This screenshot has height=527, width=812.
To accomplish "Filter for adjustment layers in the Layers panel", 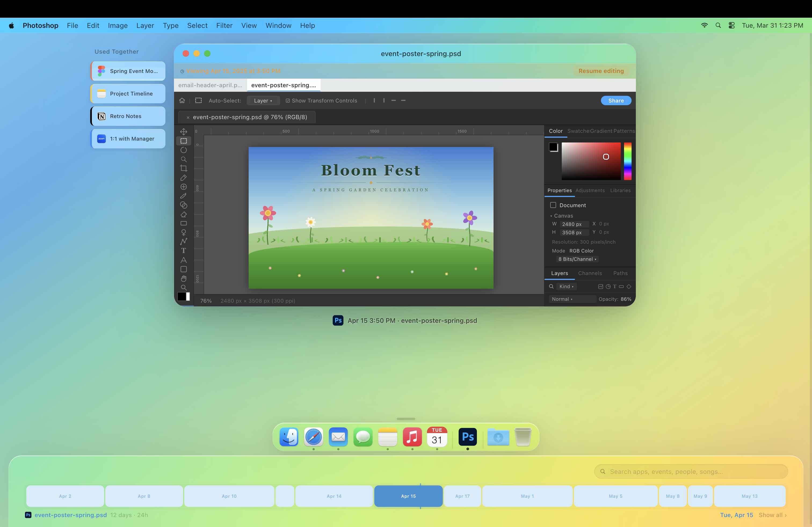I will (608, 287).
